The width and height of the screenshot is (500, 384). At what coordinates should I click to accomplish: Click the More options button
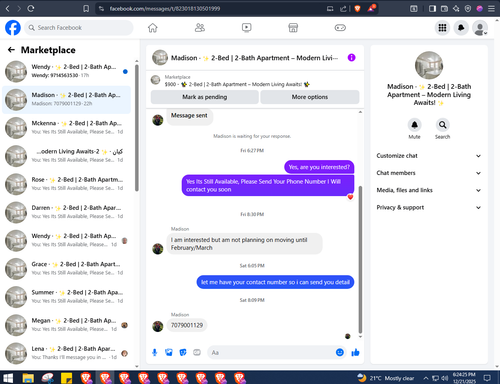[x=310, y=97]
